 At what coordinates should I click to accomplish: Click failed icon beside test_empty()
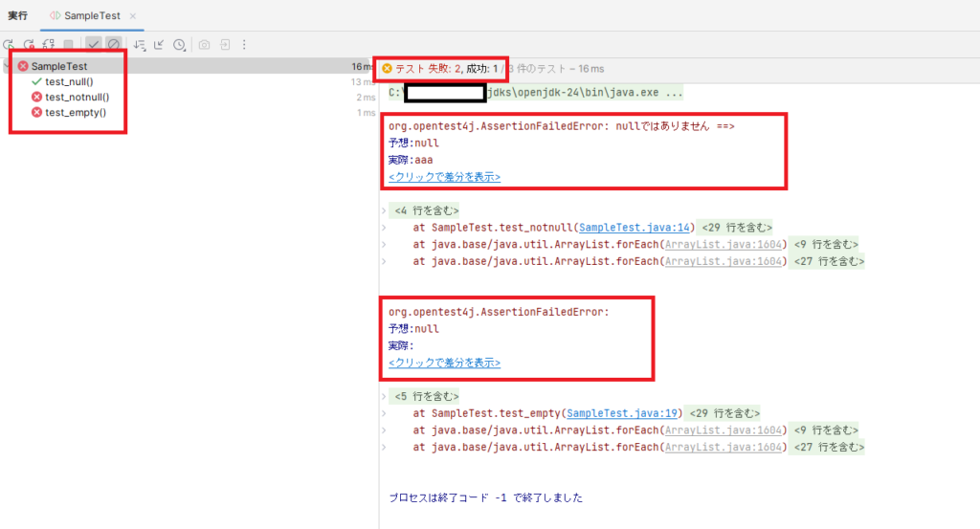(x=37, y=113)
